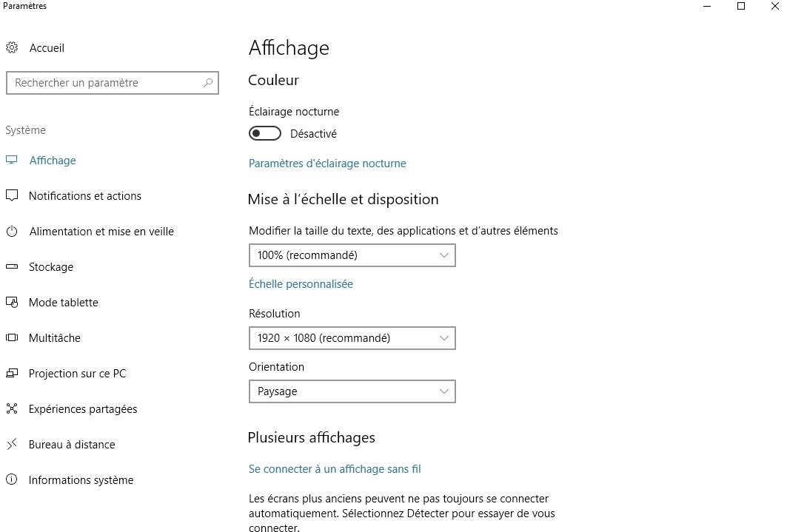Select Projection sur ce PC menu item
The width and height of the screenshot is (787, 532).
[x=77, y=374]
